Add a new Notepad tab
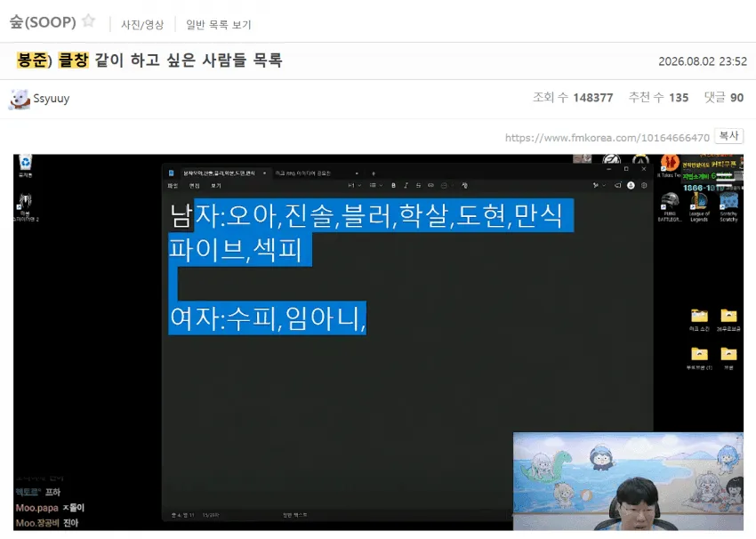 coord(374,173)
